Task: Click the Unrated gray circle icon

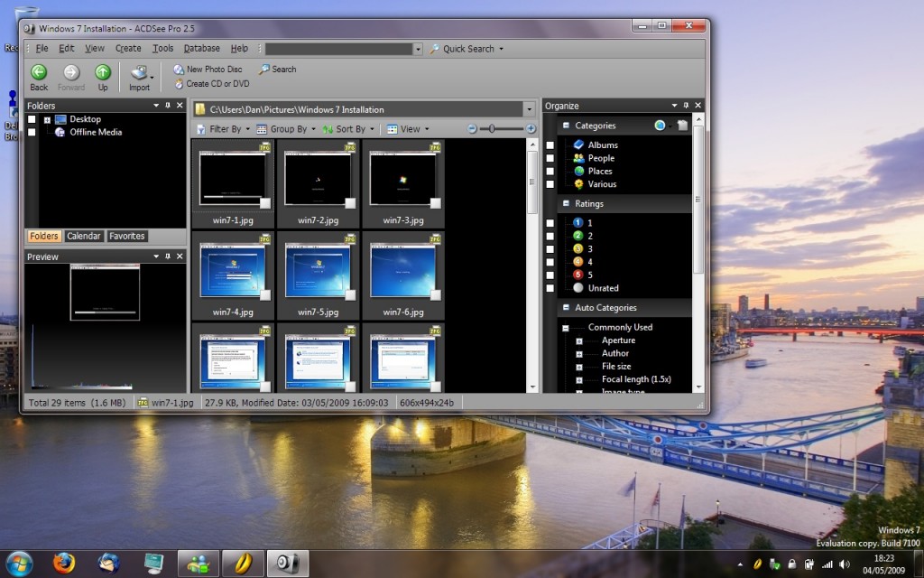Action: [x=578, y=288]
